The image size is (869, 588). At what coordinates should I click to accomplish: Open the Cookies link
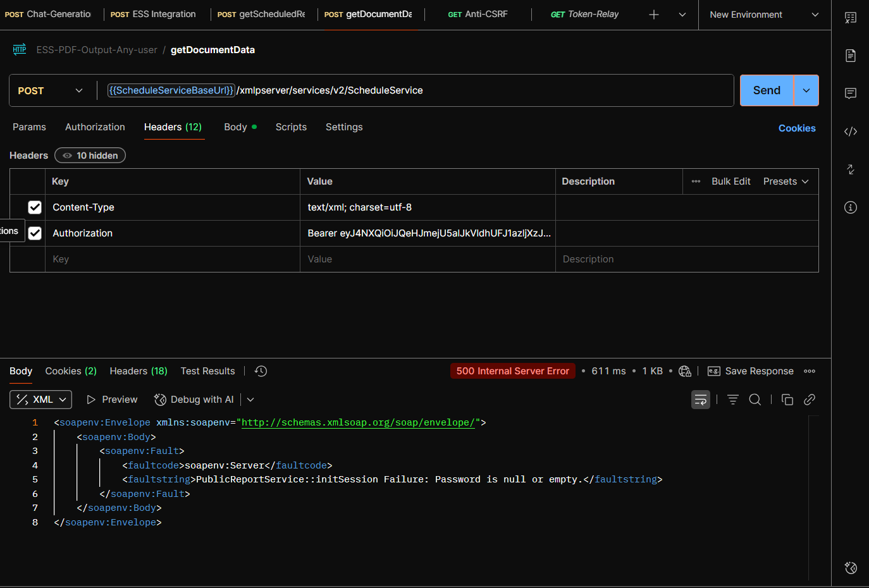[x=796, y=128]
